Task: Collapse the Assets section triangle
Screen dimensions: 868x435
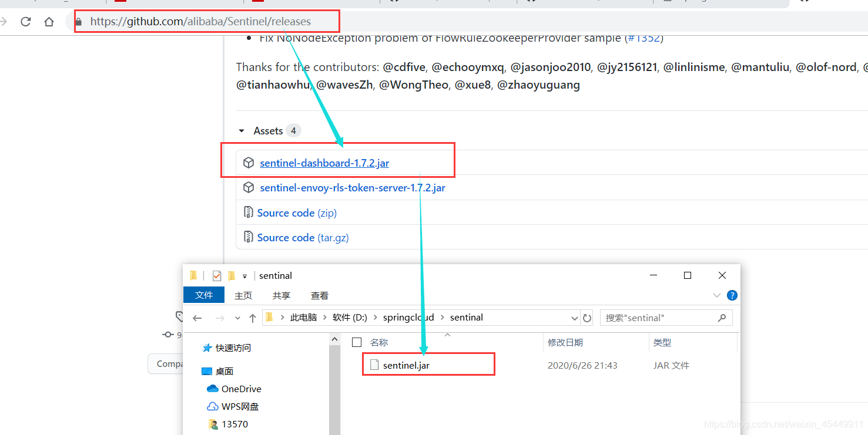Action: pyautogui.click(x=242, y=131)
